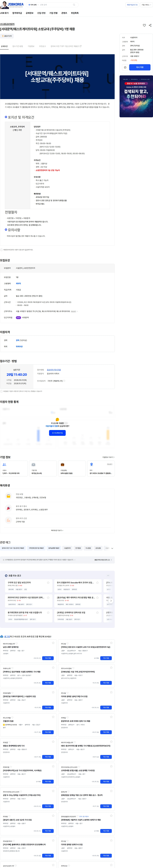Click the next arrow on the 요즘 뜨는 공고 carousel

111,601
